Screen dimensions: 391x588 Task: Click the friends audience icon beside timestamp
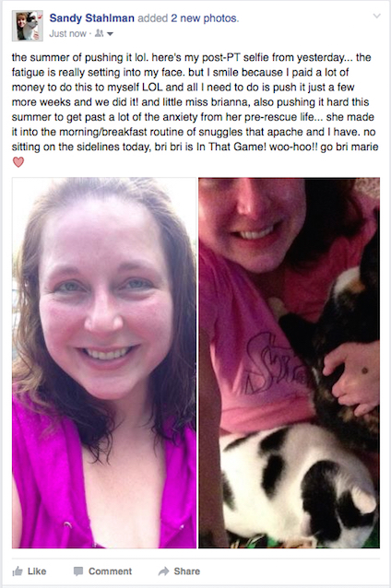pyautogui.click(x=99, y=34)
